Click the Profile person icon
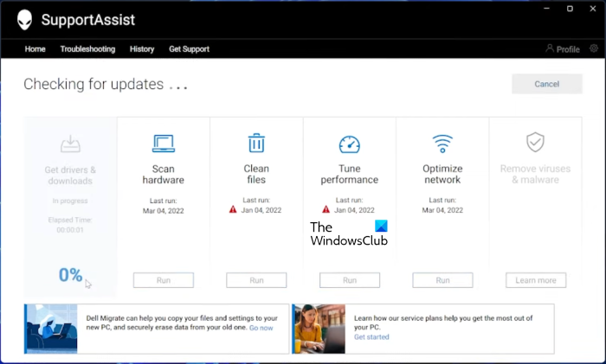The image size is (606, 364). (x=549, y=48)
